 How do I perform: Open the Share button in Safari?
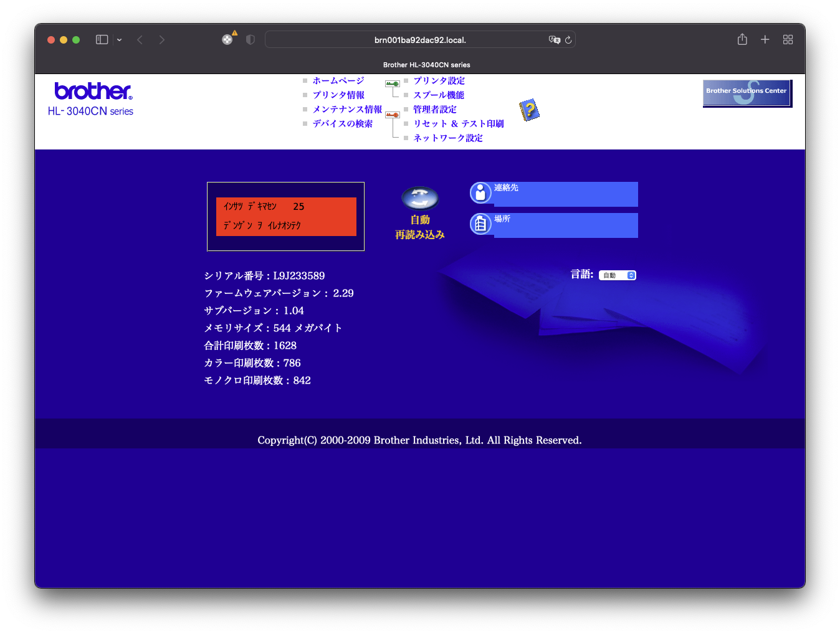[x=742, y=39]
